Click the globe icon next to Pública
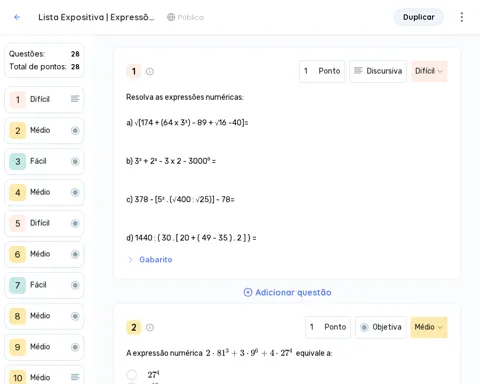Screen dimensions: 480x384 pos(171,17)
